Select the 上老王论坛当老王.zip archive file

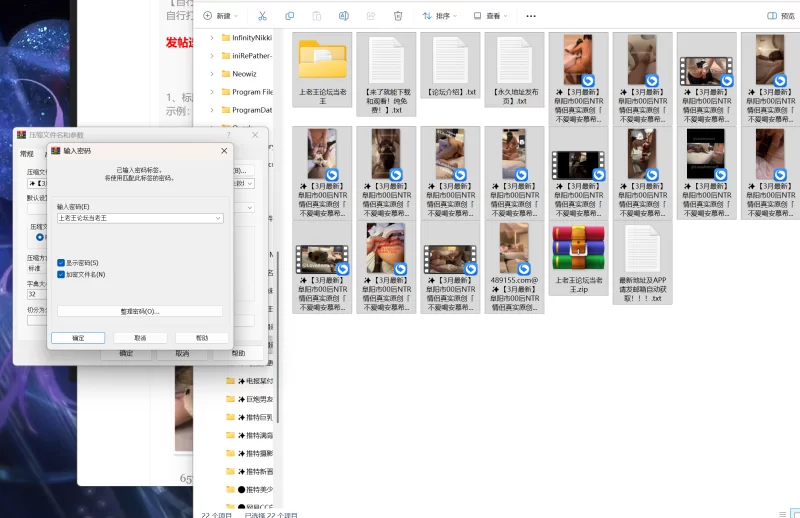pos(577,250)
